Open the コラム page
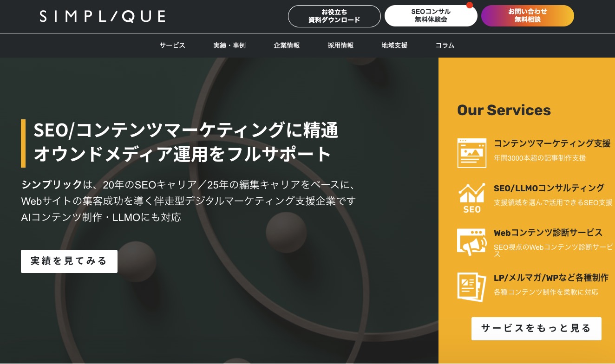 [445, 45]
